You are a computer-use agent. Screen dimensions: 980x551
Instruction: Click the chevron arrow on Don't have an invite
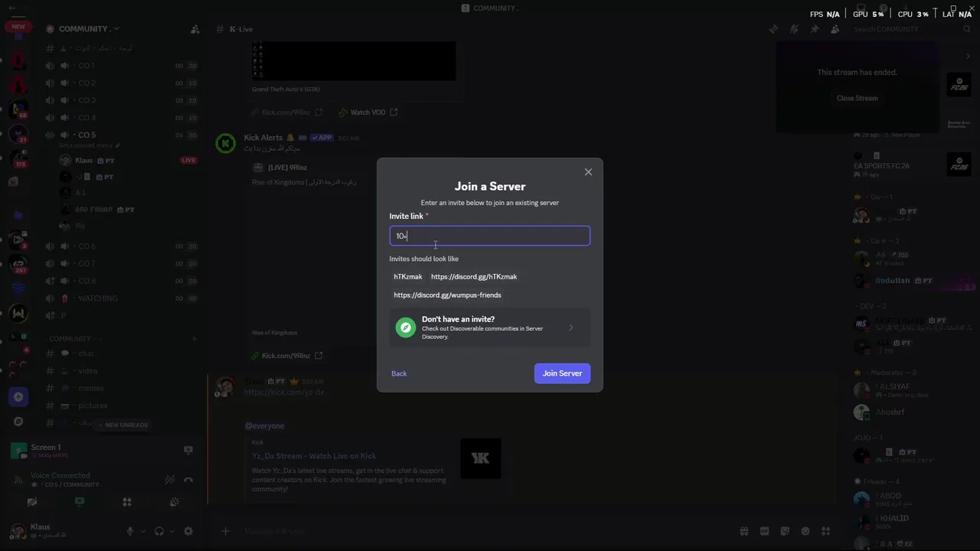(x=570, y=328)
